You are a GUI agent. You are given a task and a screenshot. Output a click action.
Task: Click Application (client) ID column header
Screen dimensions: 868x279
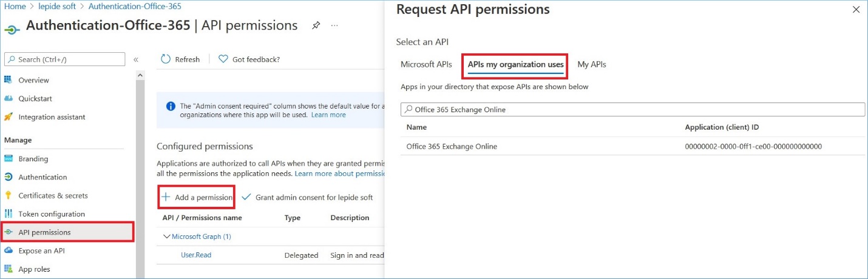coord(722,127)
